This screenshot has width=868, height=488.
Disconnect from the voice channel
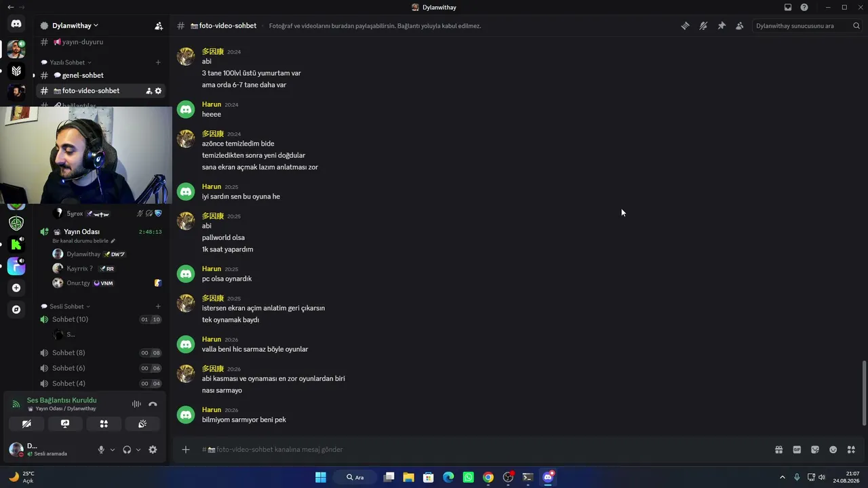tap(153, 404)
